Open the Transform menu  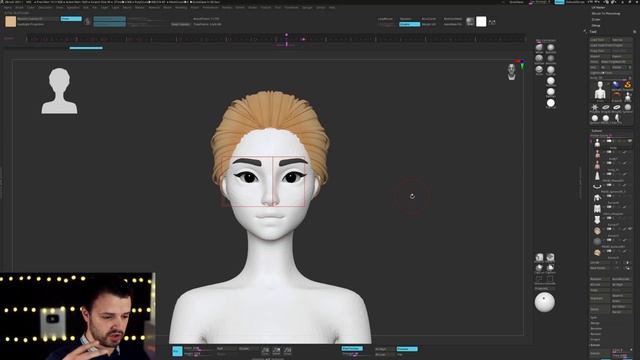[291, 7]
